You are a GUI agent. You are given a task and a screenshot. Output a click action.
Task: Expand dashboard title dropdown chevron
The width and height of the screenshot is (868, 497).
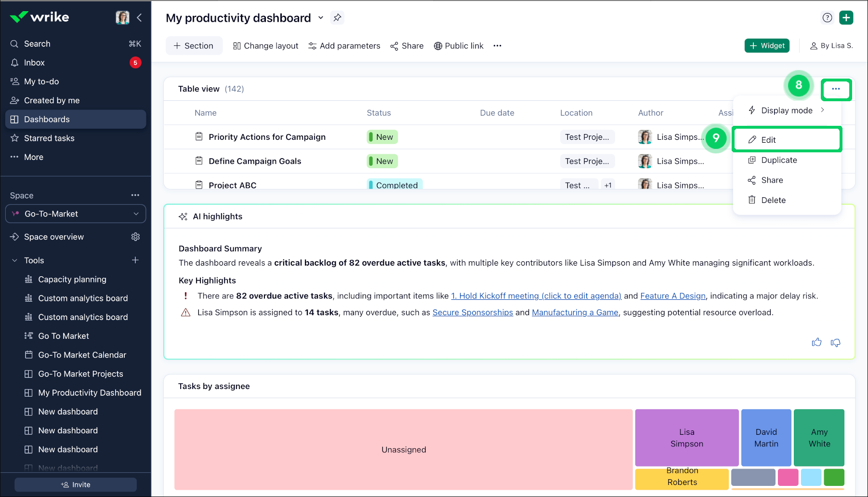[321, 18]
